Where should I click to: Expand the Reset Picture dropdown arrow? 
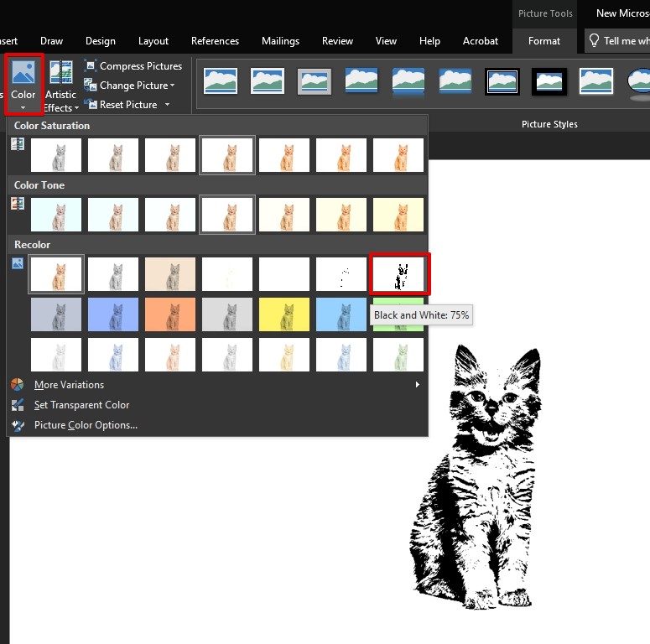(167, 105)
